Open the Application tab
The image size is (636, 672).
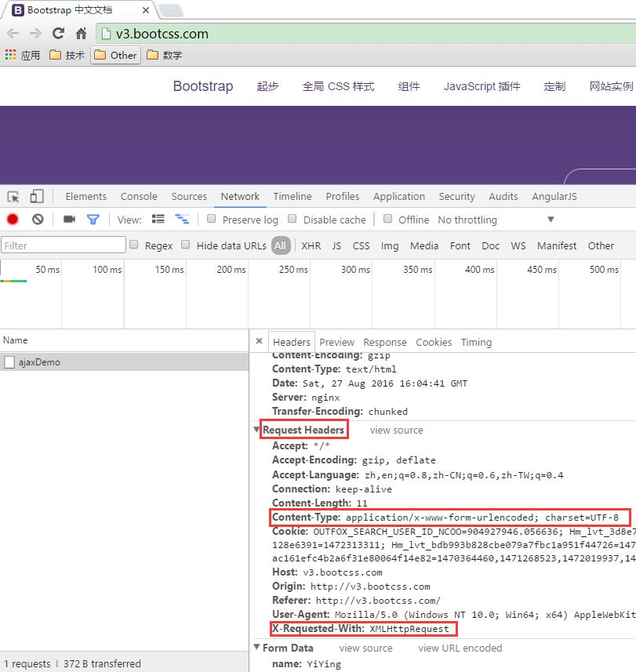click(x=399, y=197)
